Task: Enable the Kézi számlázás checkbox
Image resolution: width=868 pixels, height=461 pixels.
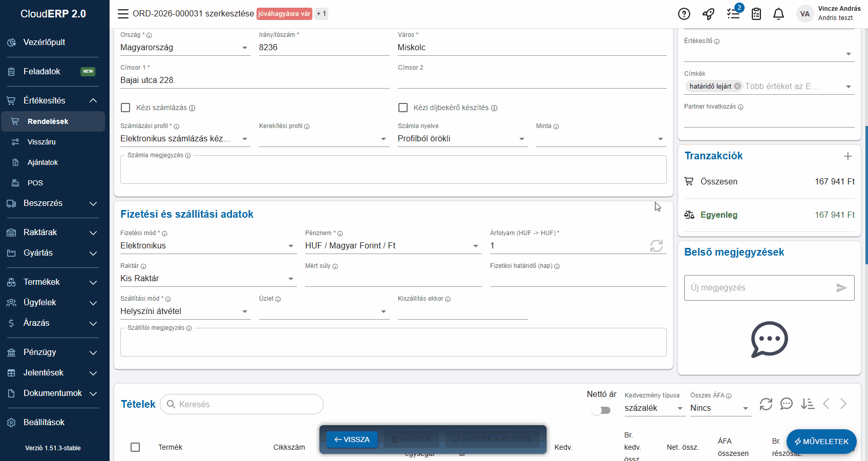Action: pyautogui.click(x=125, y=108)
